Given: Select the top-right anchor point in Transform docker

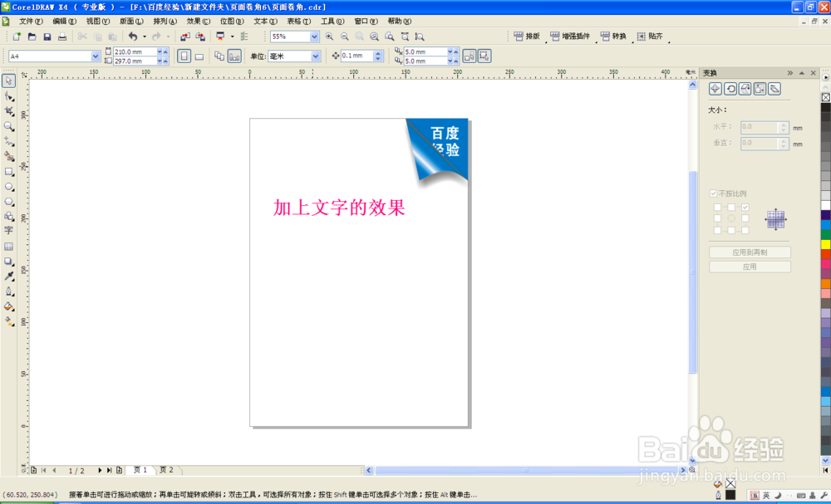Looking at the screenshot, I should pyautogui.click(x=746, y=207).
